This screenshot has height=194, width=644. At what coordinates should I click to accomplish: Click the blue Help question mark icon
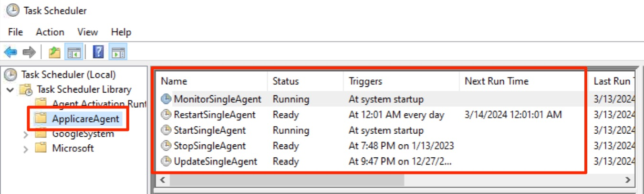click(x=98, y=52)
